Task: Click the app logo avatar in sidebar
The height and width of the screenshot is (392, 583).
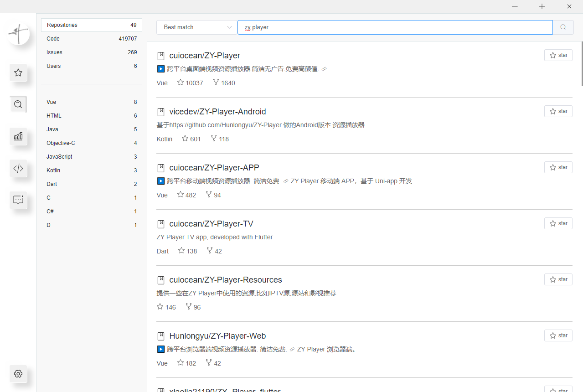Action: [18, 33]
